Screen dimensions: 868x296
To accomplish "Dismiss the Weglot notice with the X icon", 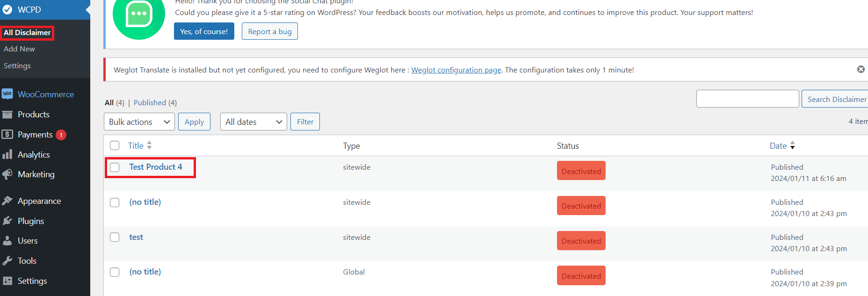I will [861, 69].
